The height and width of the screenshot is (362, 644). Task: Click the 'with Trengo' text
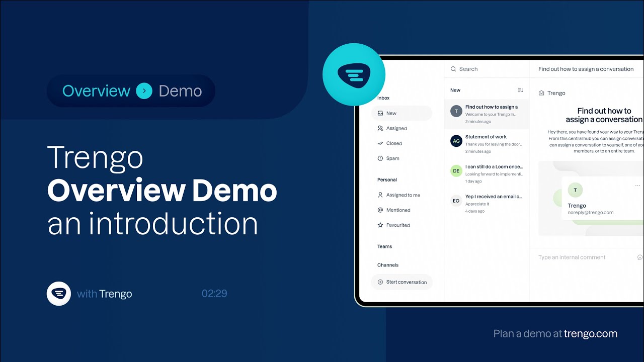pos(105,294)
